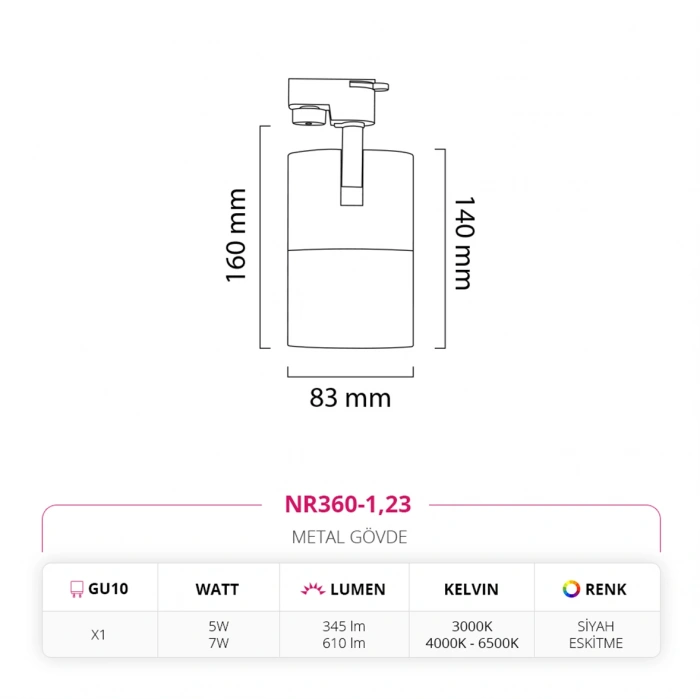The width and height of the screenshot is (700, 700).
Task: Select the KELVIN column header
Action: [x=471, y=589]
